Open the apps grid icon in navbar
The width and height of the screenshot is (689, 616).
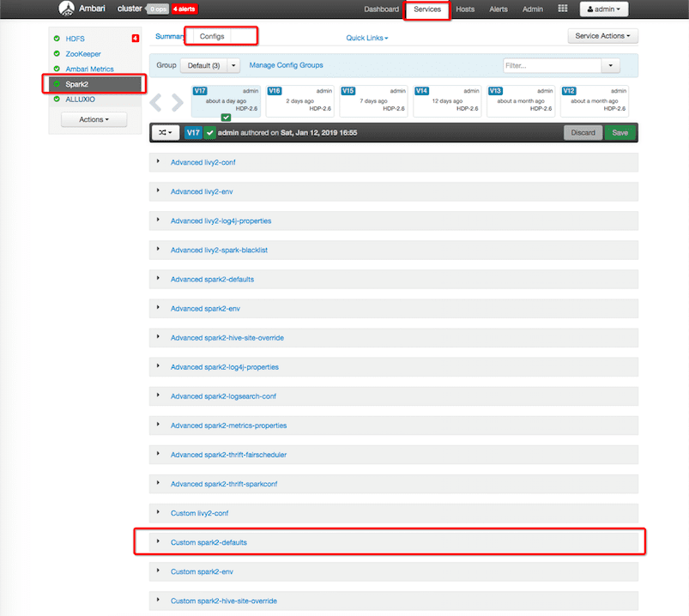pos(563,9)
